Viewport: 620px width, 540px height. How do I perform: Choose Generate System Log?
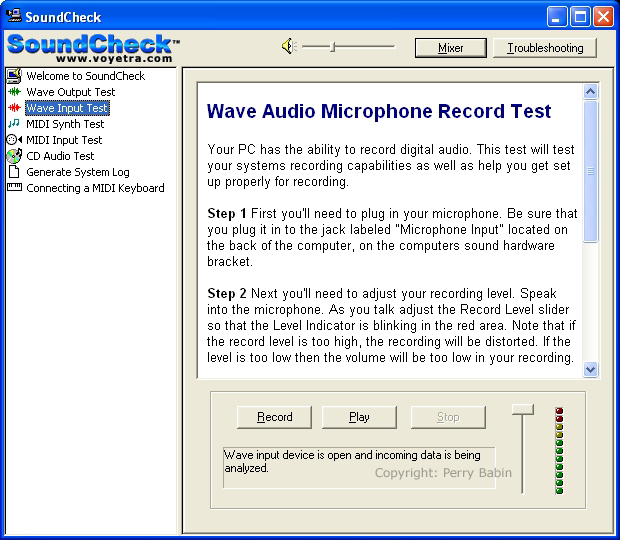[x=78, y=172]
